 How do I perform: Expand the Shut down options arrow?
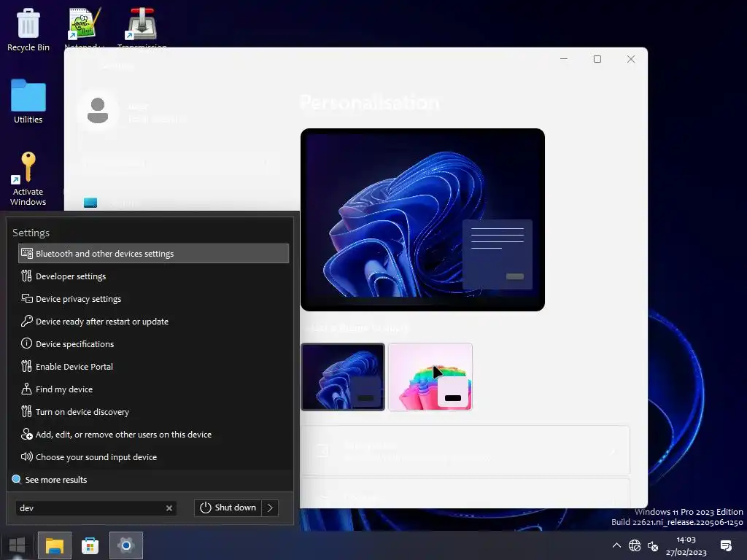point(270,507)
